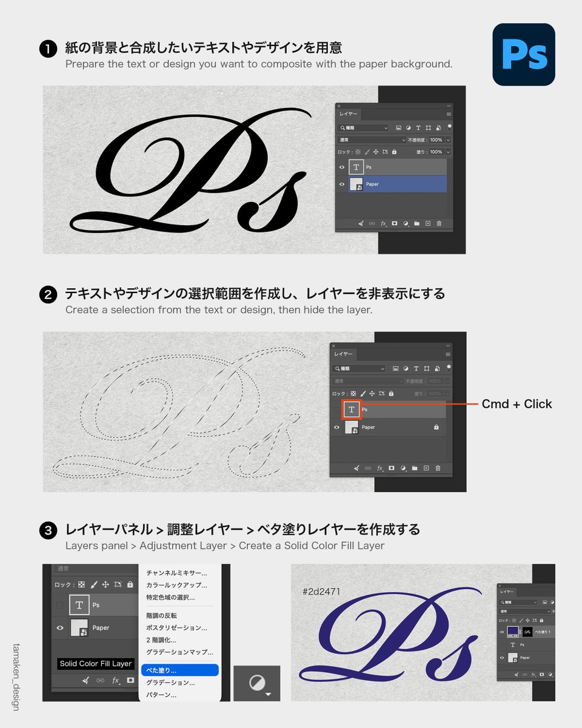The image size is (582, 728).
Task: Choose グラデーションマップ... menu entry
Action: (180, 652)
